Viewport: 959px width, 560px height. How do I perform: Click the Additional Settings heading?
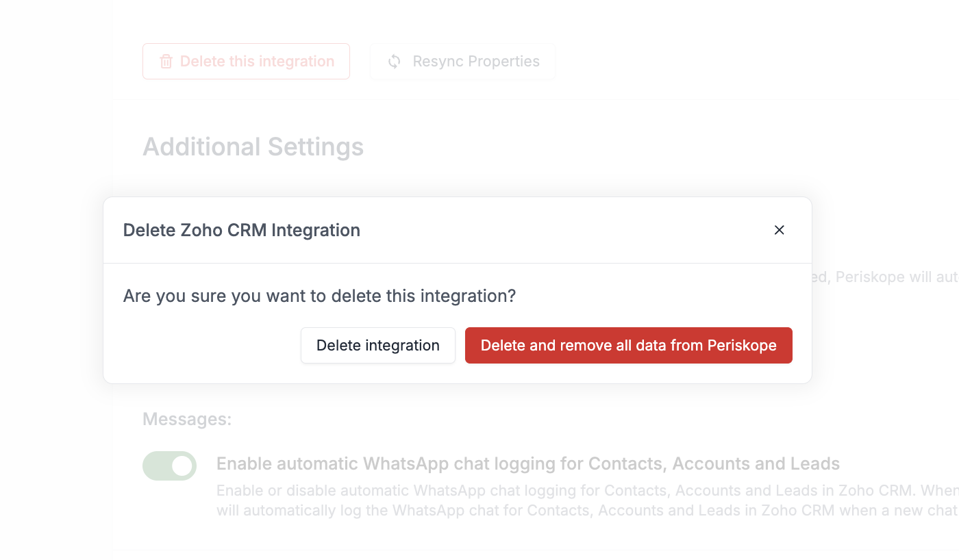[x=253, y=147]
